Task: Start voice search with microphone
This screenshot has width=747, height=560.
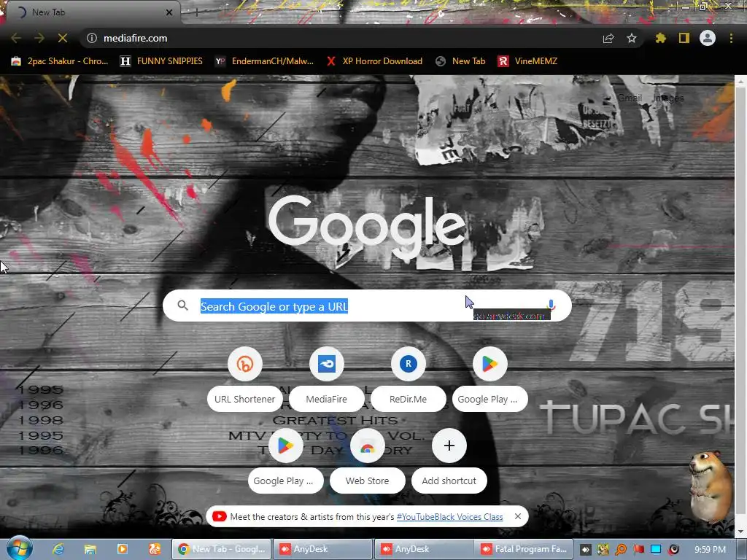Action: (x=551, y=305)
